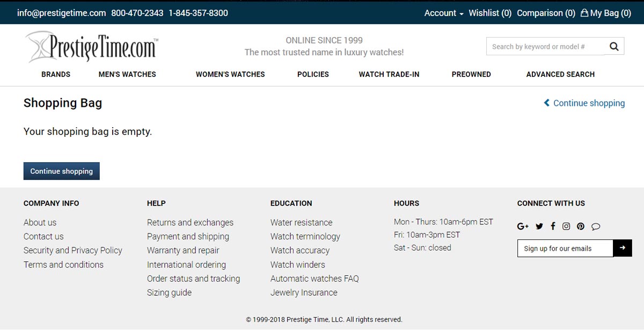Open Jewelry Insurance

tap(304, 293)
